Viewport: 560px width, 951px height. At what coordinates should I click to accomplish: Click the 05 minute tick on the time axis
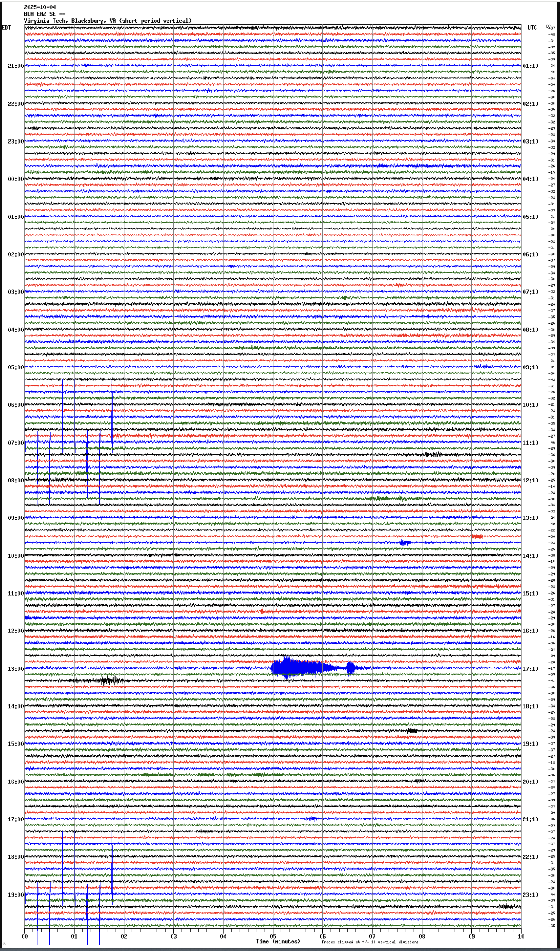coord(273,936)
